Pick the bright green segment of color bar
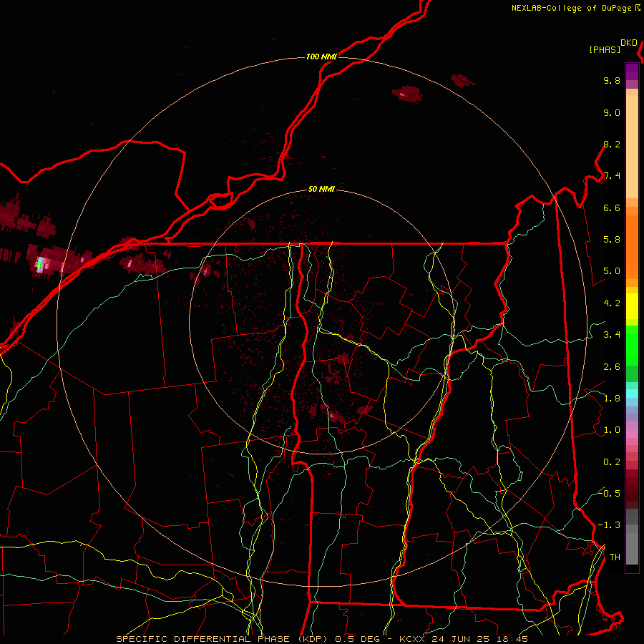This screenshot has width=644, height=644. (632, 345)
